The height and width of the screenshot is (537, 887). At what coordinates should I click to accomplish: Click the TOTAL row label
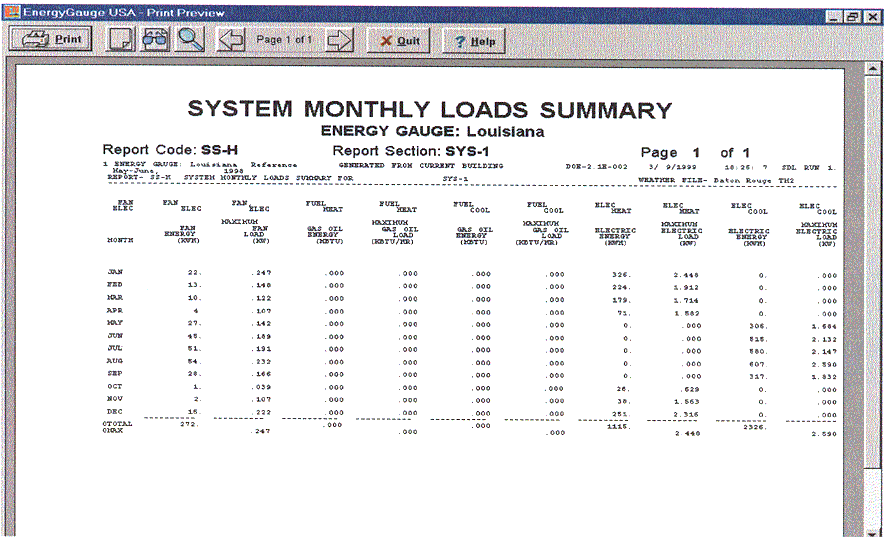(117, 424)
